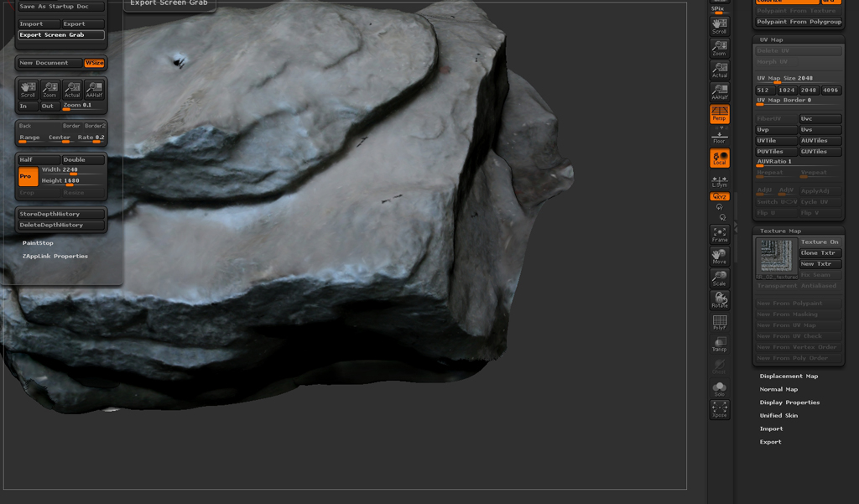Toggle Texture On button
Screen dimensions: 859x504
(x=820, y=242)
